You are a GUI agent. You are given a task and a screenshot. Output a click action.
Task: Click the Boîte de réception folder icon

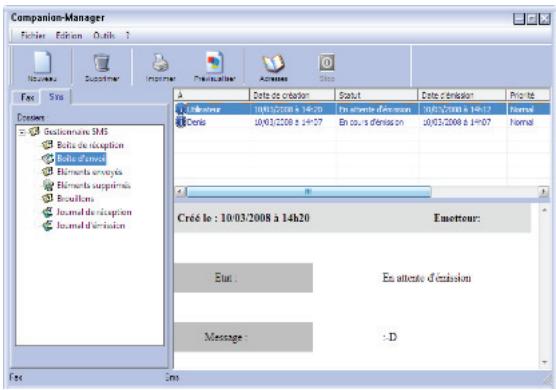tap(47, 145)
